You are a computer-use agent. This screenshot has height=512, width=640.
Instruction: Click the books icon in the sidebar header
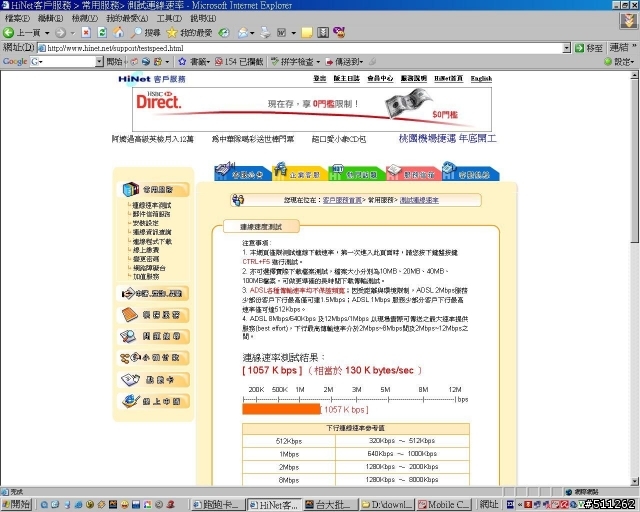[131, 189]
